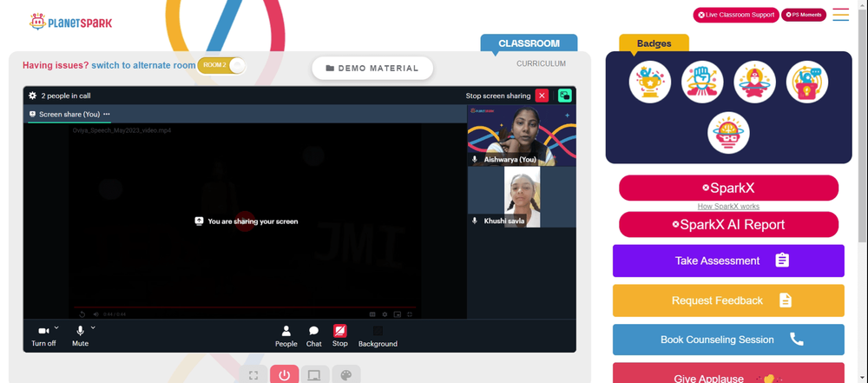The width and height of the screenshot is (868, 383).
Task: Click 'switch to alternate room' text
Action: (143, 65)
